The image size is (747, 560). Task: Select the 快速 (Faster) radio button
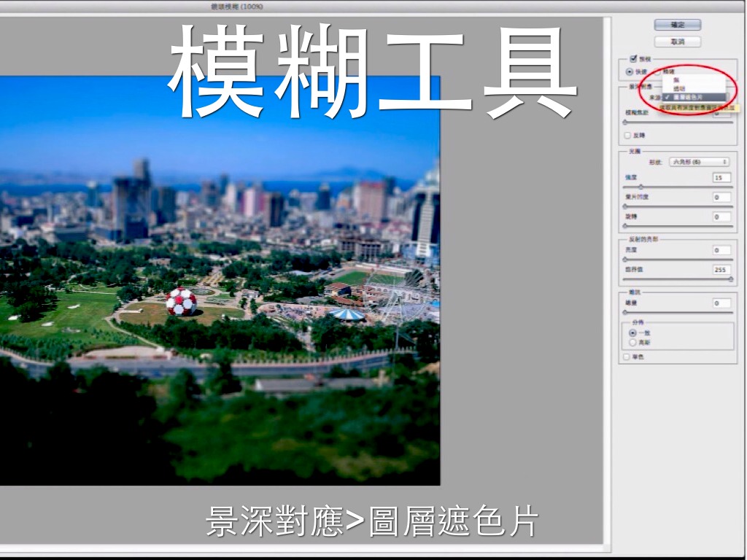[630, 71]
